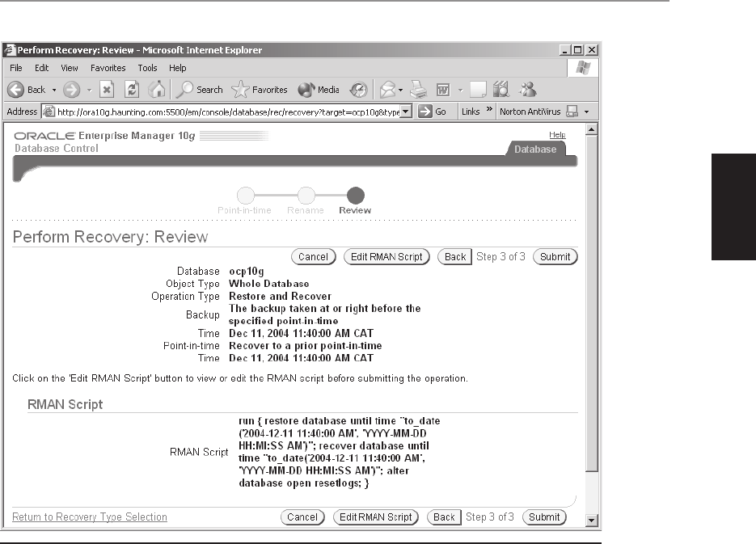The height and width of the screenshot is (544, 756).
Task: Click the top Back button
Action: point(454,257)
